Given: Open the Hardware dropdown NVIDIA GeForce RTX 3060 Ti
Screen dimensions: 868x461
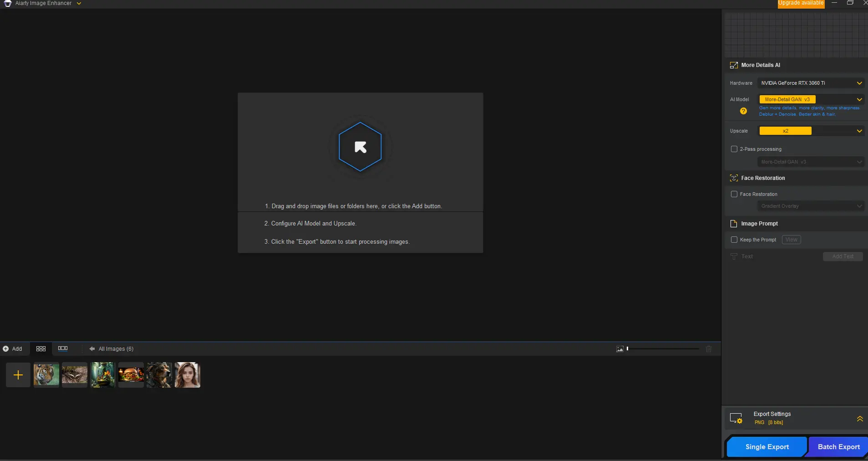Looking at the screenshot, I should [811, 83].
